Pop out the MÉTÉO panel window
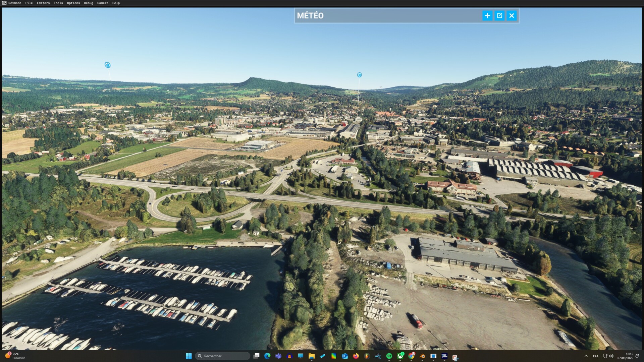 click(x=499, y=15)
